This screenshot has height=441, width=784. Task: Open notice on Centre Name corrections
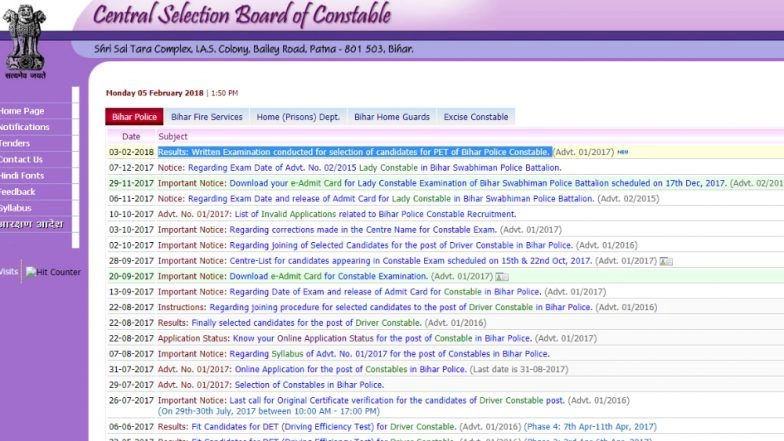pyautogui.click(x=363, y=230)
